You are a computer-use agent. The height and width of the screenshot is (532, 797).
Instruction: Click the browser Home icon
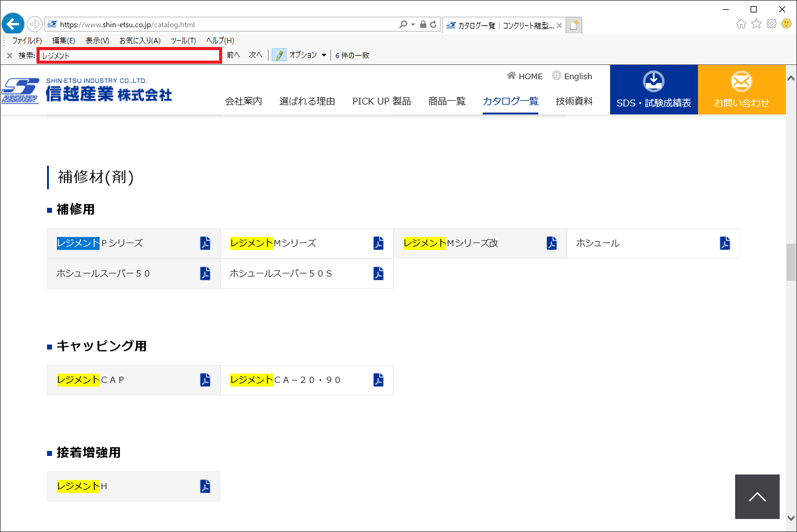click(x=741, y=24)
